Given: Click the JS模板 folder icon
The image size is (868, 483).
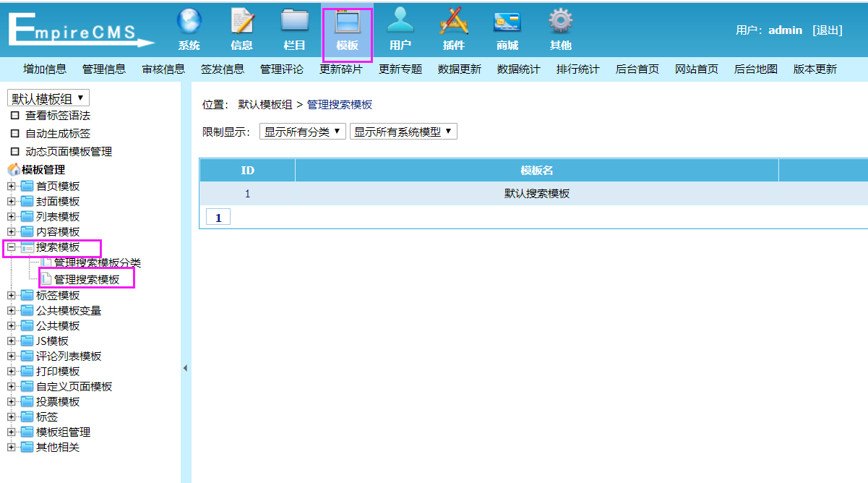Looking at the screenshot, I should click(27, 341).
